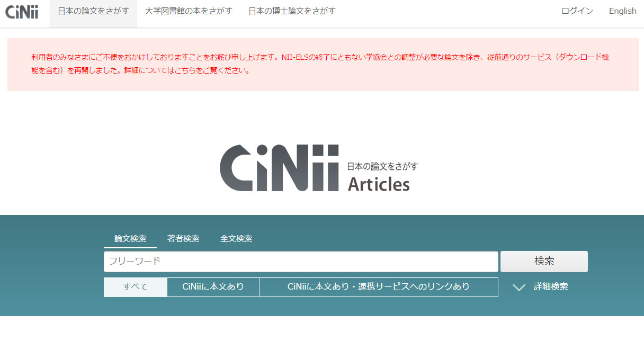Switch the site language to English
Viewport: 644px width, 351px height.
[622, 11]
